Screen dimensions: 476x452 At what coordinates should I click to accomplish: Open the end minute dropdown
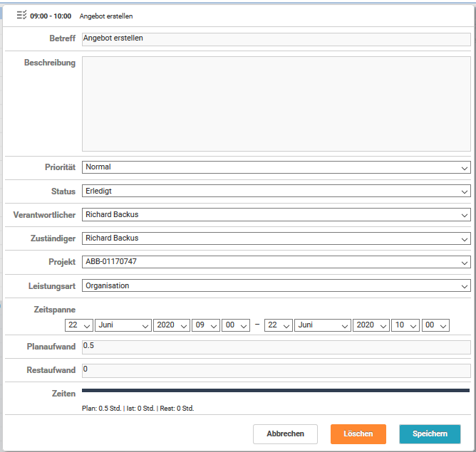tap(435, 325)
